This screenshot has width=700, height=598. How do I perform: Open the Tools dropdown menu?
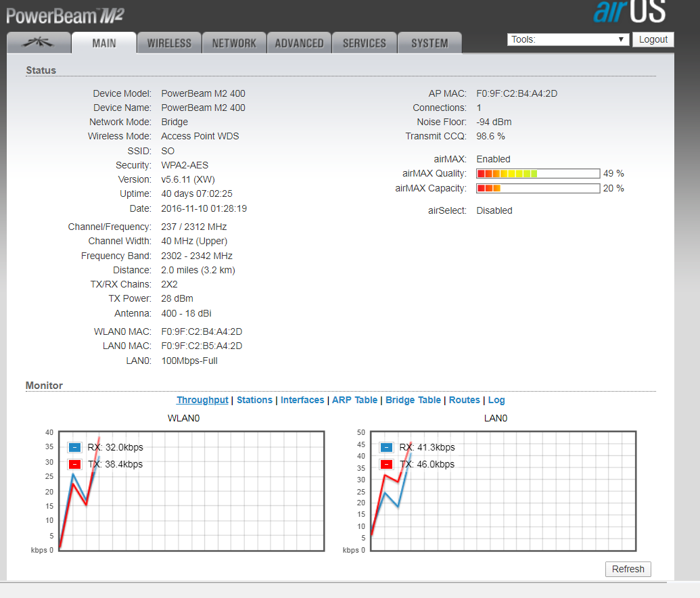(568, 39)
